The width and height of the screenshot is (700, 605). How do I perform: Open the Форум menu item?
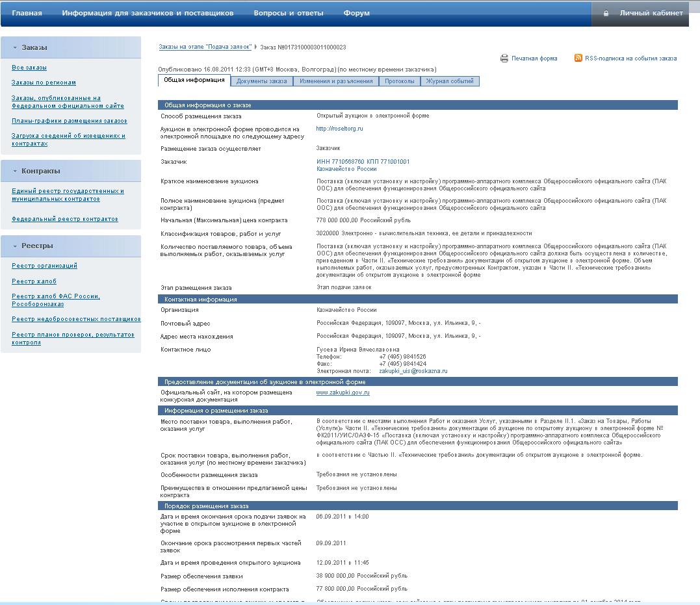(x=356, y=13)
